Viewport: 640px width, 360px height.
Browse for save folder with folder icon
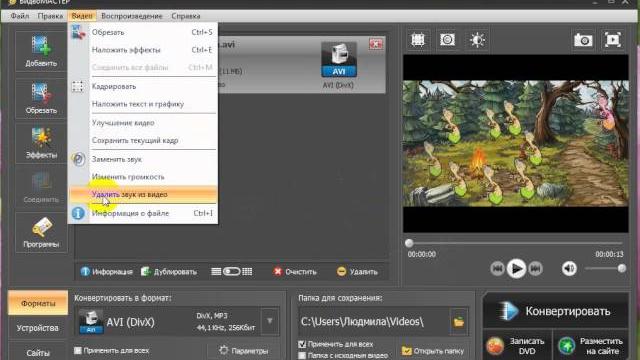pyautogui.click(x=459, y=322)
